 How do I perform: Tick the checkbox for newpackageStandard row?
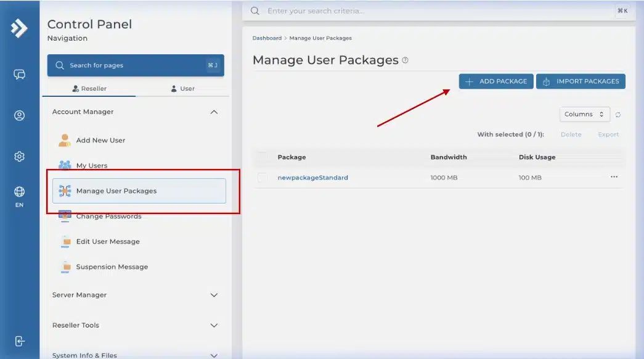[x=262, y=178]
